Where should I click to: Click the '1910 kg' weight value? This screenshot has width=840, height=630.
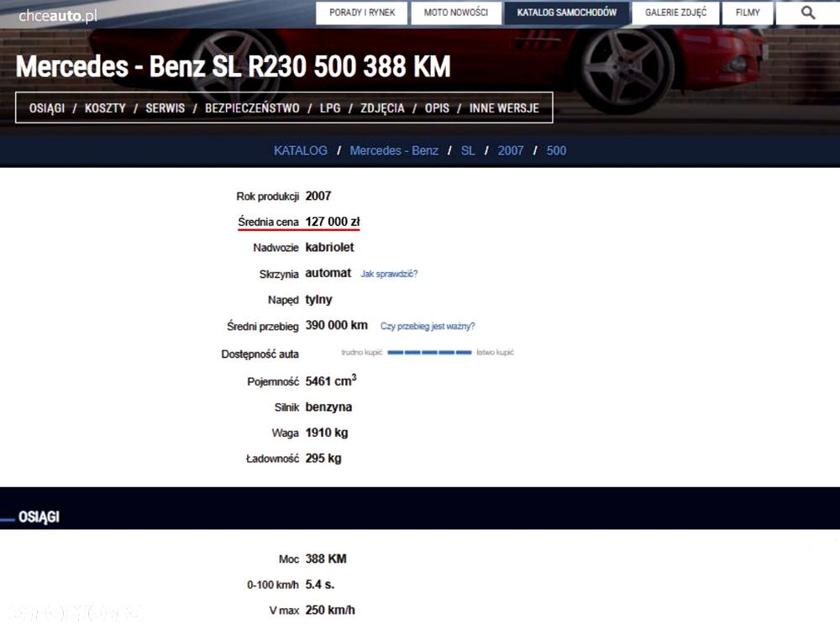[x=327, y=433]
